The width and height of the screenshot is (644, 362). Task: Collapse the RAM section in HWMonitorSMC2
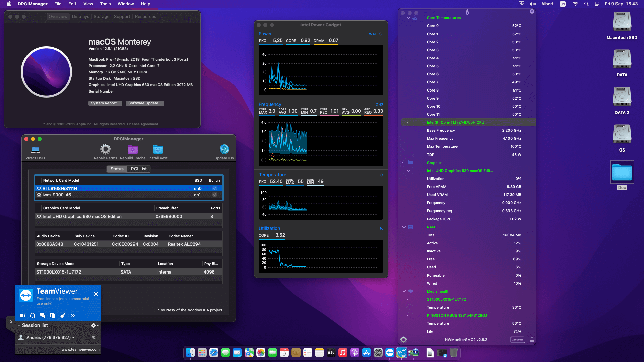[x=404, y=227]
